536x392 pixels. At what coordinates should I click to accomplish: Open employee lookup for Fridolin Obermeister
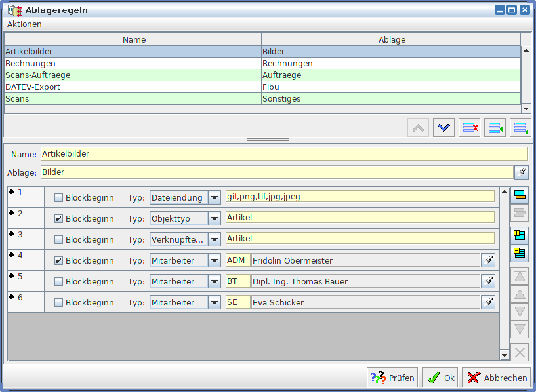[x=488, y=260]
